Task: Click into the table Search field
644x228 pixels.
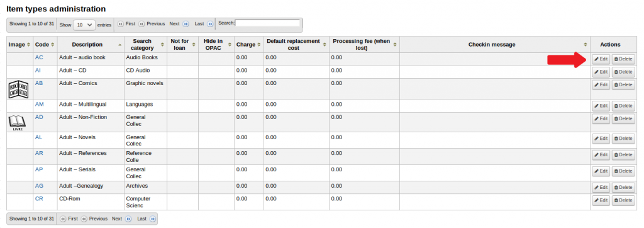Action: click(267, 23)
